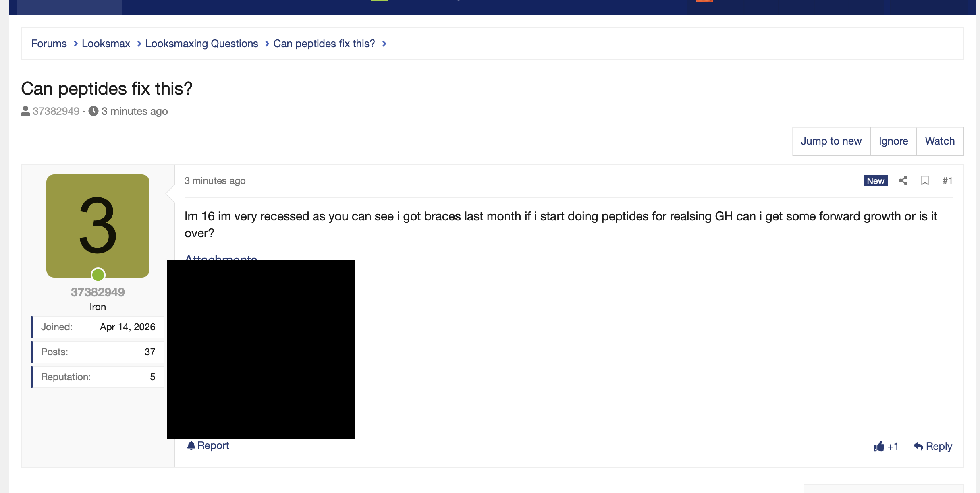Image resolution: width=980 pixels, height=493 pixels.
Task: Click the Joined 'Apr 14, 2026' value
Action: (127, 327)
